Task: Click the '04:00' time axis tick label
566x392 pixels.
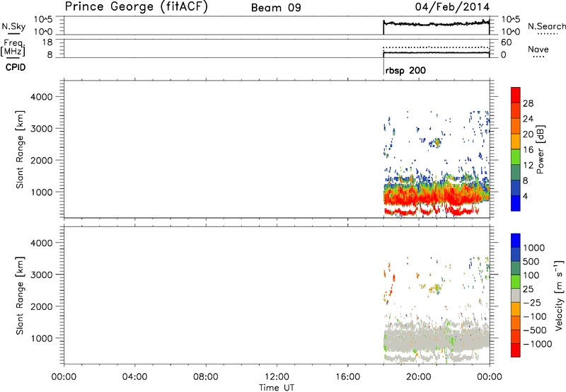Action: [134, 377]
